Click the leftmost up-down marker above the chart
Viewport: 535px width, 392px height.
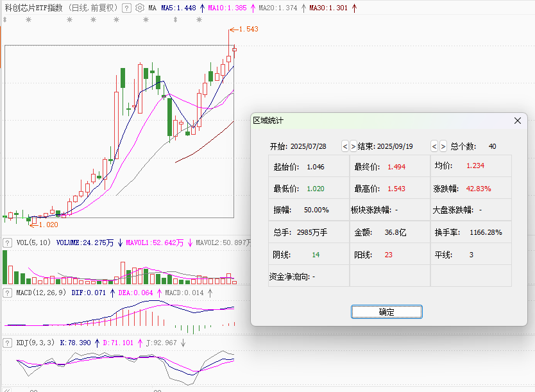click(x=4, y=20)
